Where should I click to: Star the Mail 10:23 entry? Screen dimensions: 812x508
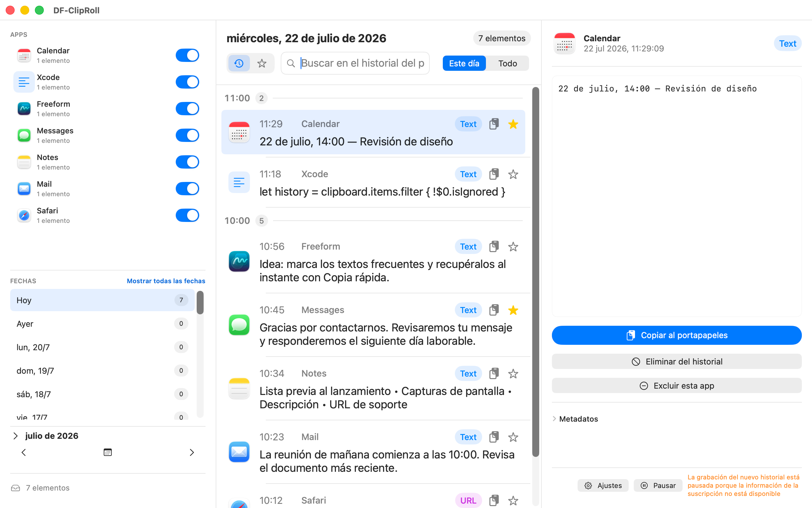click(513, 437)
